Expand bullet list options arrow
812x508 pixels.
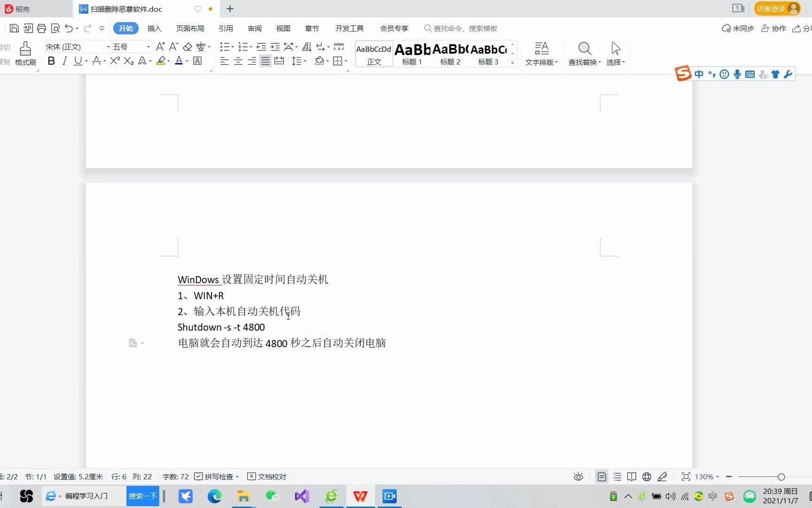pyautogui.click(x=233, y=47)
